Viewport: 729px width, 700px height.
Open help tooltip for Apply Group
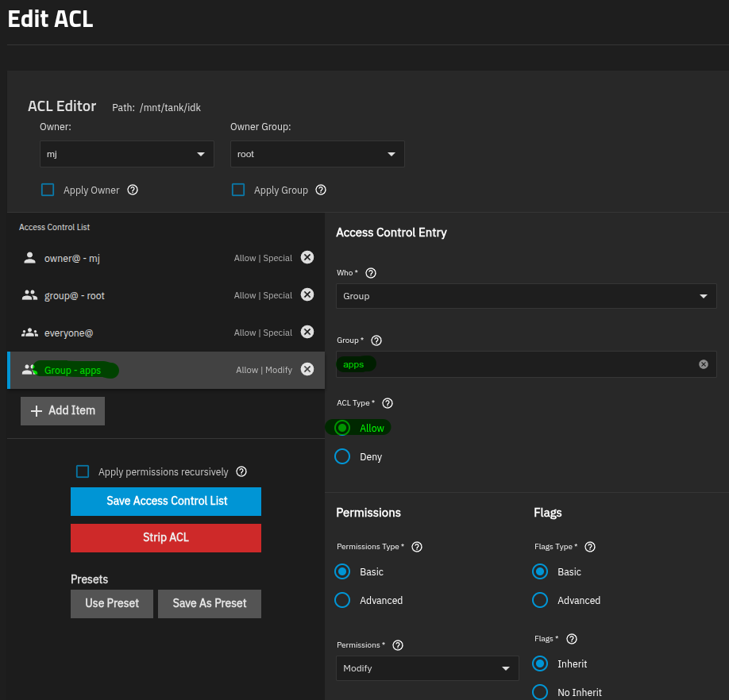click(321, 190)
